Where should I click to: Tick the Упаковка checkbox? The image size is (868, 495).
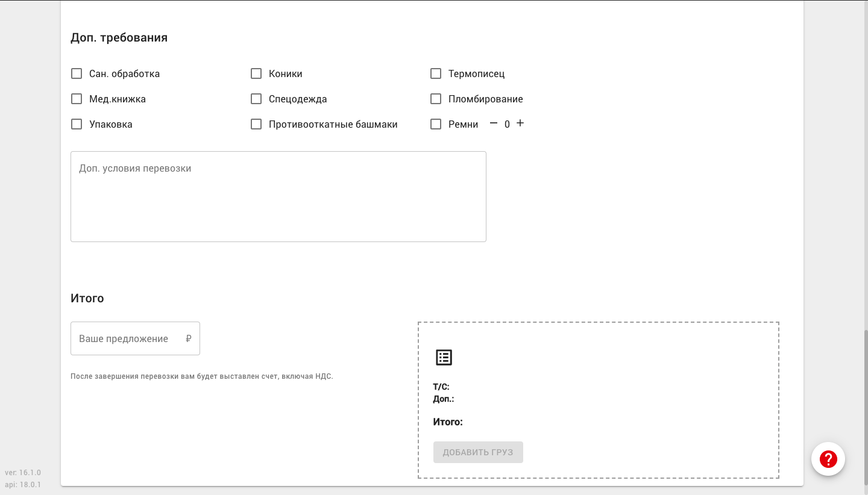pos(77,124)
